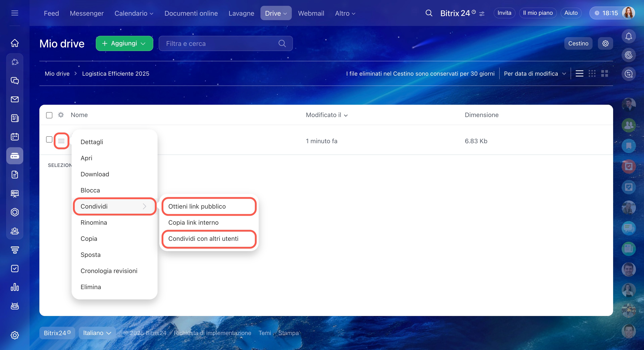This screenshot has width=644, height=350.
Task: Switch to large tile view icon
Action: pyautogui.click(x=604, y=73)
